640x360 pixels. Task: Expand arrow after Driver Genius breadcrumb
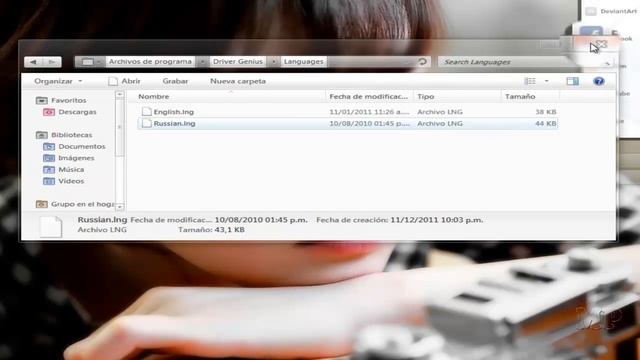[x=274, y=62]
